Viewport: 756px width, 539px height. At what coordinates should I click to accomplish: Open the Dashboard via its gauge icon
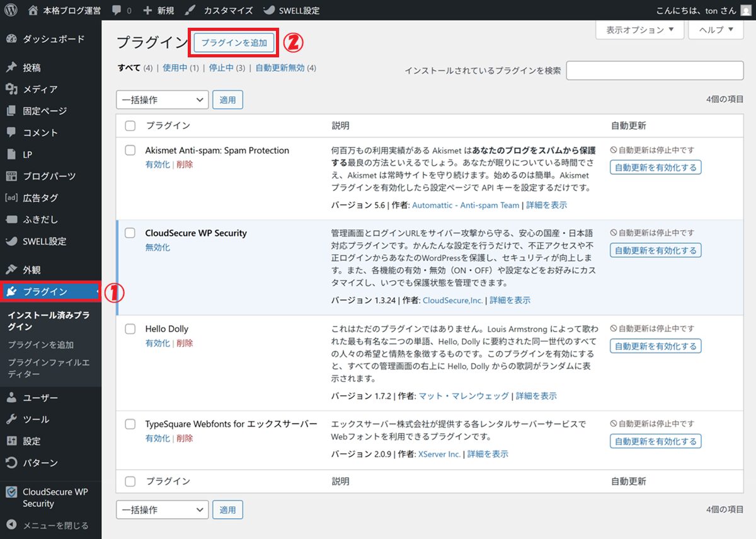coord(11,39)
